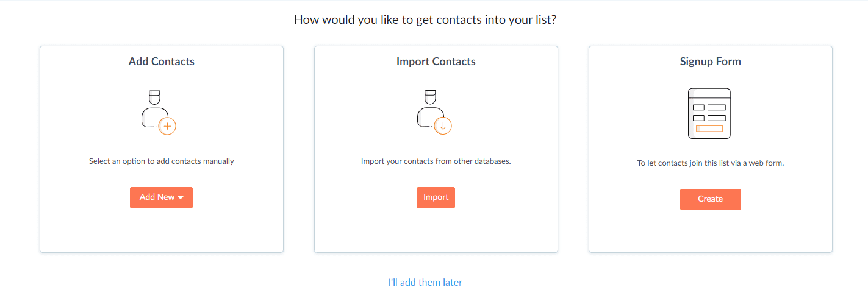Click empty space below the Import button
Screen dimensions: 868x304
[x=436, y=232]
